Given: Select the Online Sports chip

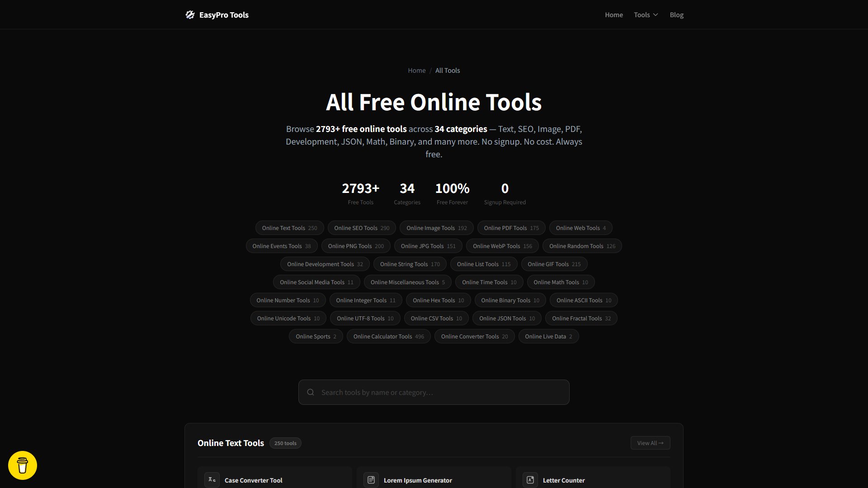Looking at the screenshot, I should coord(316,336).
